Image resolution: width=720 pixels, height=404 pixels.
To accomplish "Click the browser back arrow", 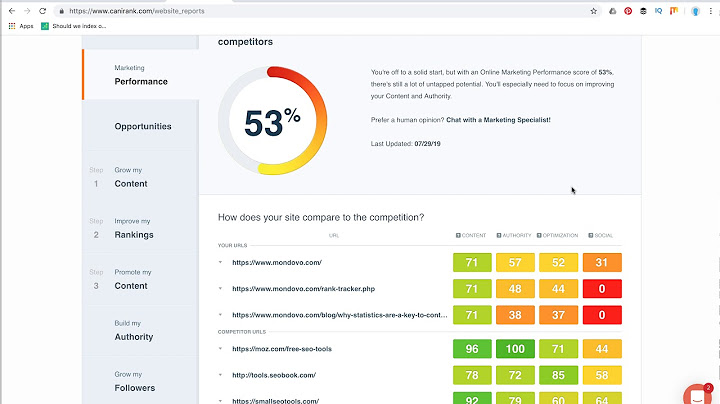I will (9, 11).
